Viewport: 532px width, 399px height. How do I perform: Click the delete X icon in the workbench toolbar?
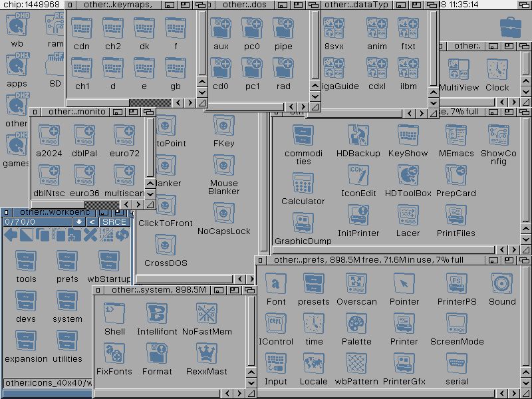pyautogui.click(x=90, y=235)
